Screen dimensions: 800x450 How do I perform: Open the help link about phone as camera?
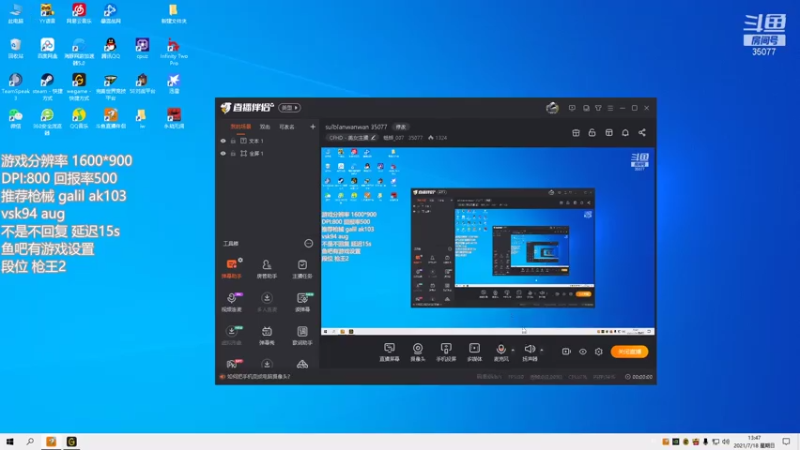[258, 377]
